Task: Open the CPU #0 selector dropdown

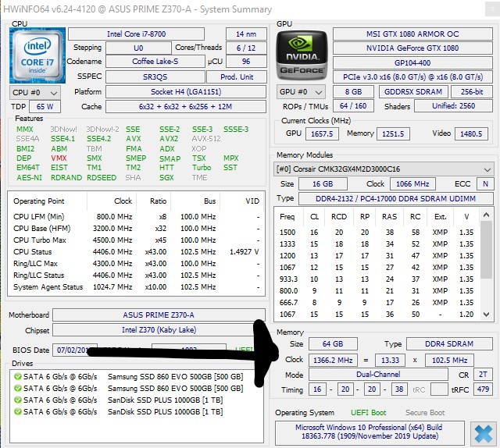Action: point(35,93)
